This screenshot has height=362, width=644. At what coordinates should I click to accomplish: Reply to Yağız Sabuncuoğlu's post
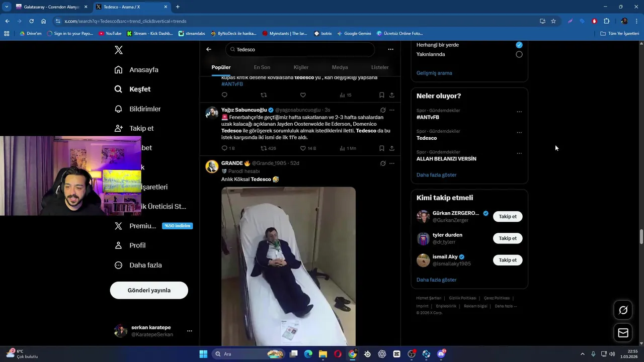[x=228, y=148]
